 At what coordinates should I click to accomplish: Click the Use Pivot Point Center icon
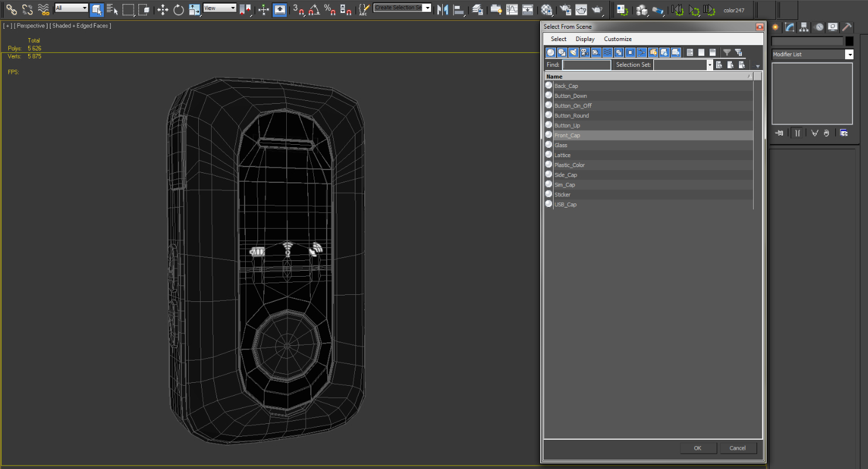point(245,9)
